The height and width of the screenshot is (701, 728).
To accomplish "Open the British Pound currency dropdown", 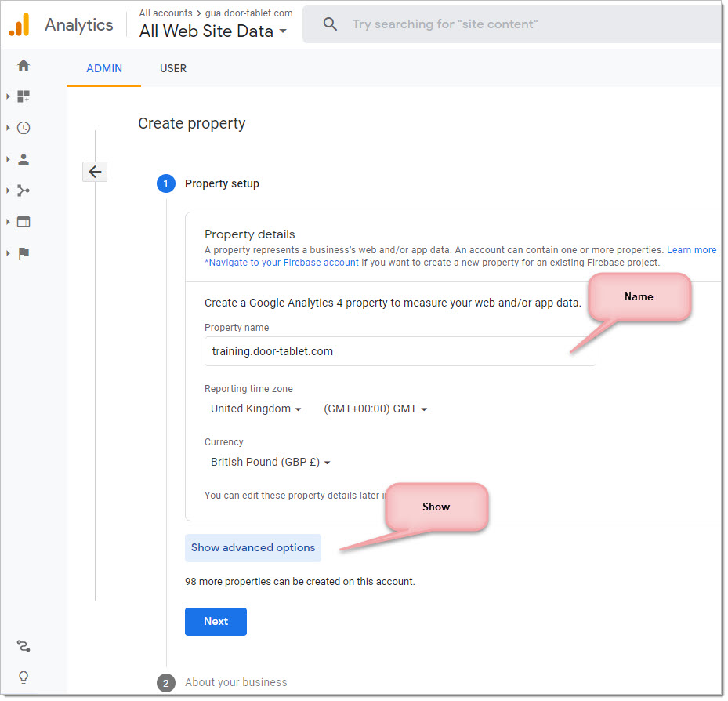I will 270,463.
